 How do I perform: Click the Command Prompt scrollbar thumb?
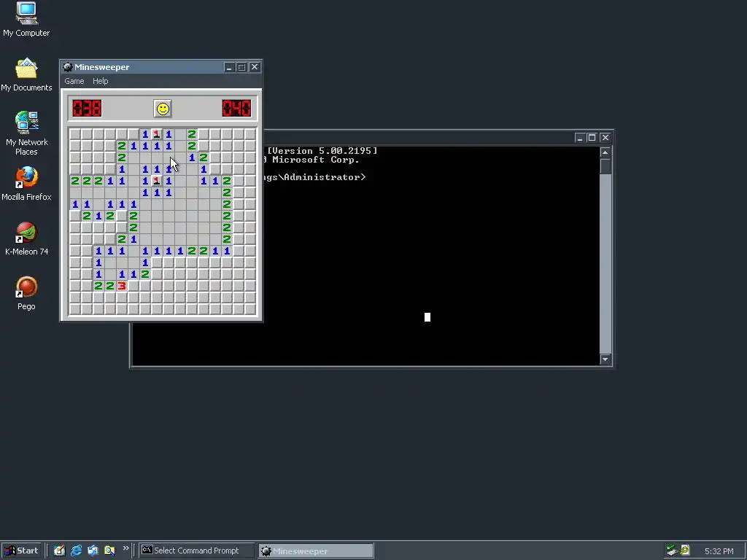point(605,166)
